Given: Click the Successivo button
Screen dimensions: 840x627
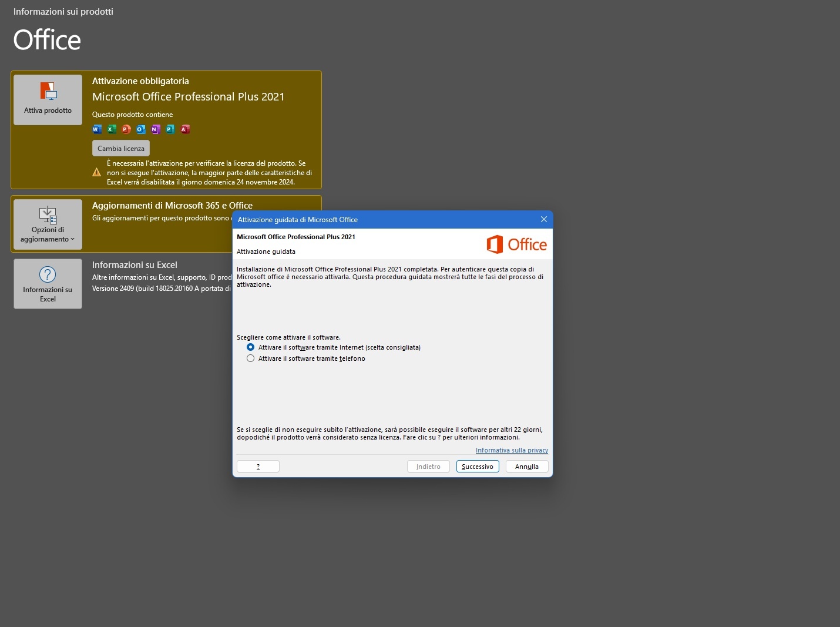Looking at the screenshot, I should (x=478, y=467).
